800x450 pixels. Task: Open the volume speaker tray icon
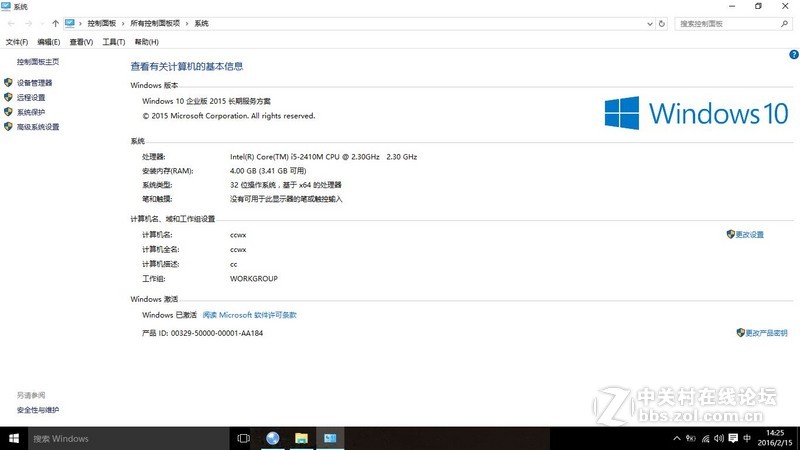(719, 438)
